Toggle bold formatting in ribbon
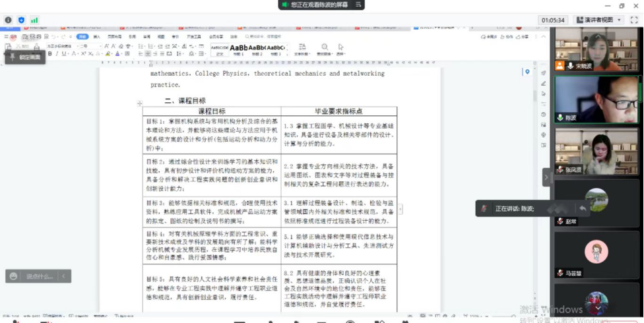 50,54
